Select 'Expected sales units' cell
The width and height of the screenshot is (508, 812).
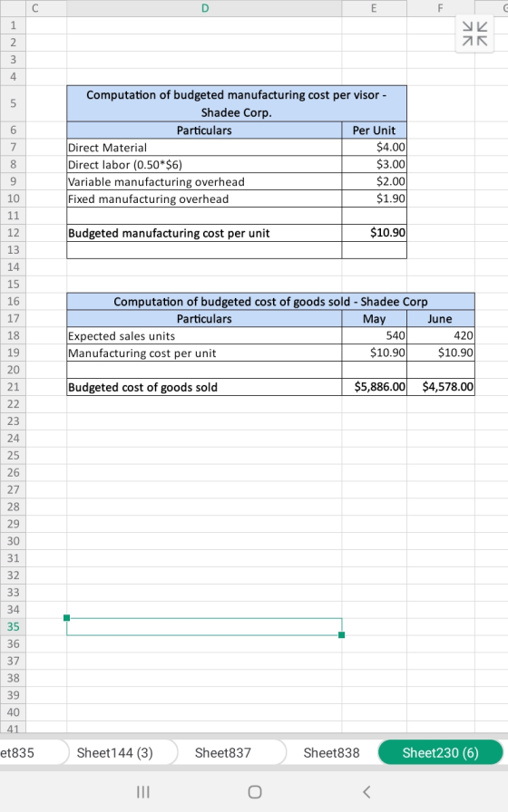pyautogui.click(x=204, y=335)
